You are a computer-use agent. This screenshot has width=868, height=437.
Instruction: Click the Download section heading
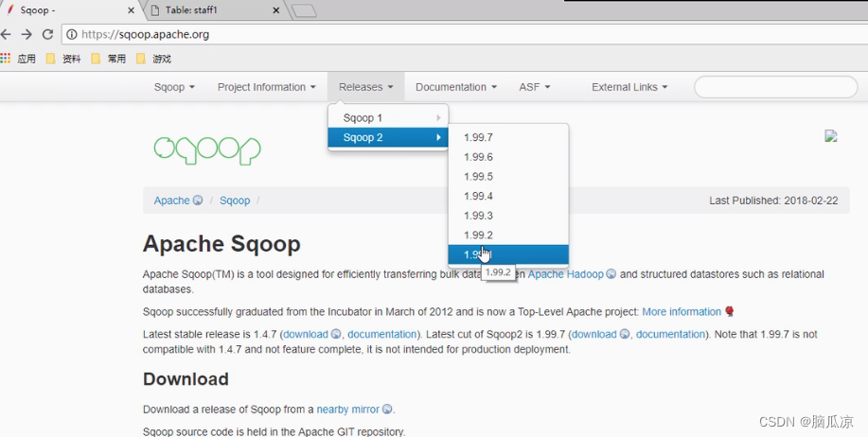pos(186,379)
